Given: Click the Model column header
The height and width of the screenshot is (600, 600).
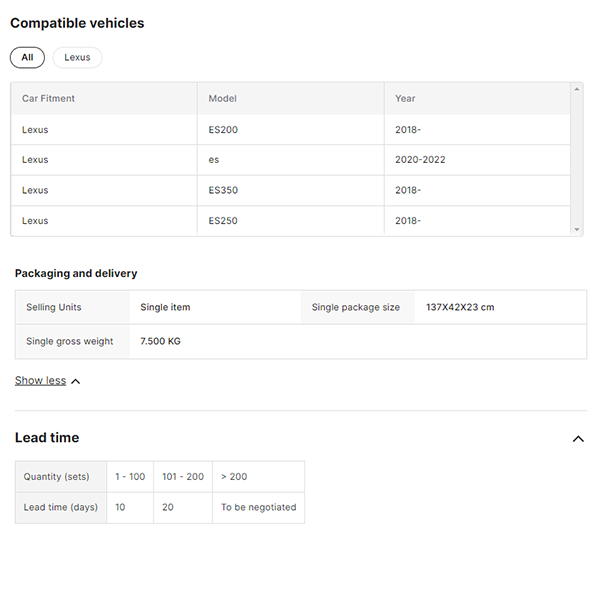Looking at the screenshot, I should click(221, 98).
